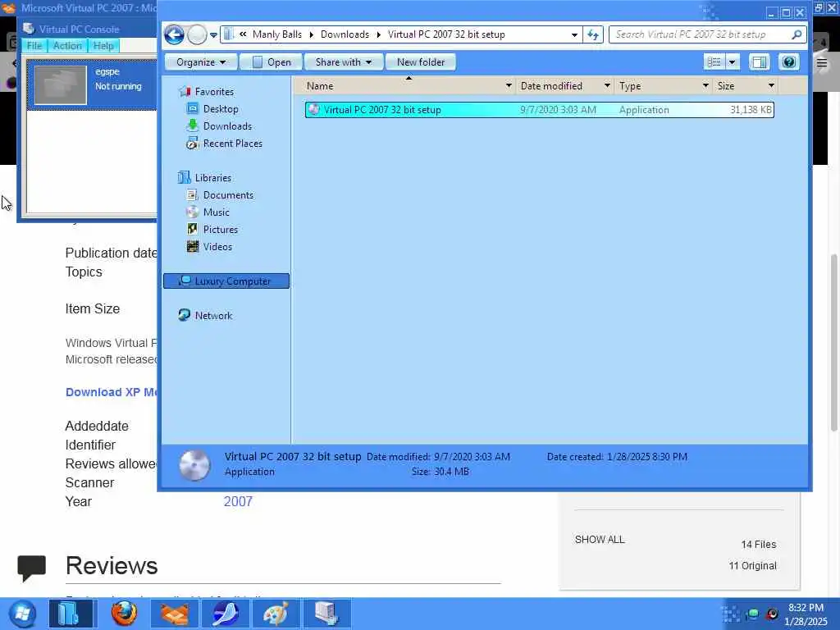Change the view with the views icon
The height and width of the screenshot is (630, 840).
pos(714,62)
